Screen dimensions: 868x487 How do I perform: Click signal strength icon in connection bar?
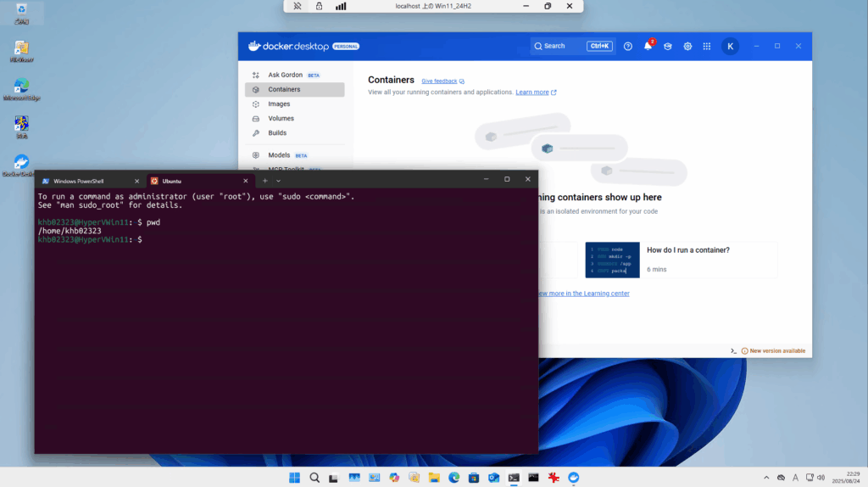coord(341,6)
